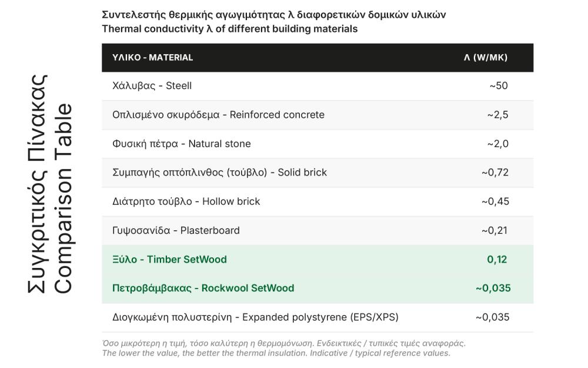This screenshot has height=368, width=588.
Task: Click the ΥΛΙΚΟ - MATERIAL column header
Action: pos(152,58)
